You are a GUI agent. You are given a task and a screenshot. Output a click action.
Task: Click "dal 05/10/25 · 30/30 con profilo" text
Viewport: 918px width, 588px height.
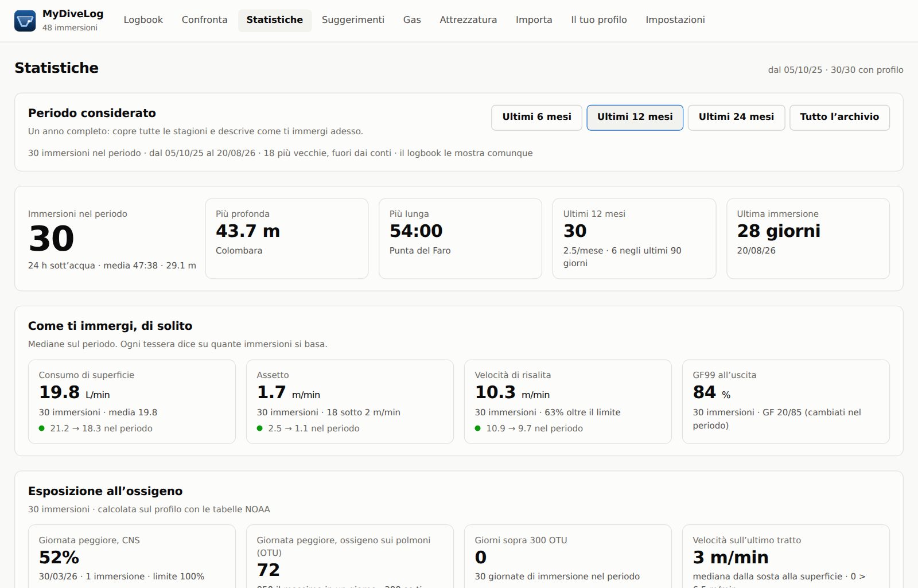tap(835, 70)
